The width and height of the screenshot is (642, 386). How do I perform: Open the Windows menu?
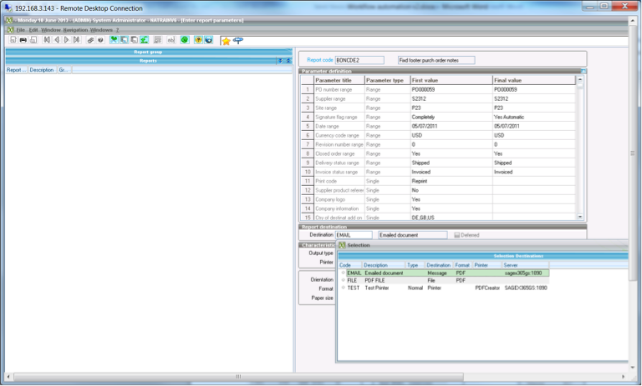tap(101, 30)
